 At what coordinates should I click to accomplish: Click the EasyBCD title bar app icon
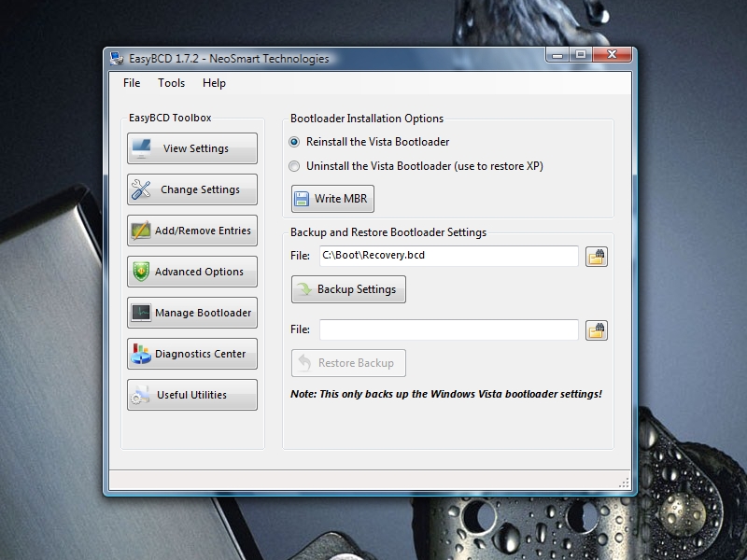click(x=117, y=59)
